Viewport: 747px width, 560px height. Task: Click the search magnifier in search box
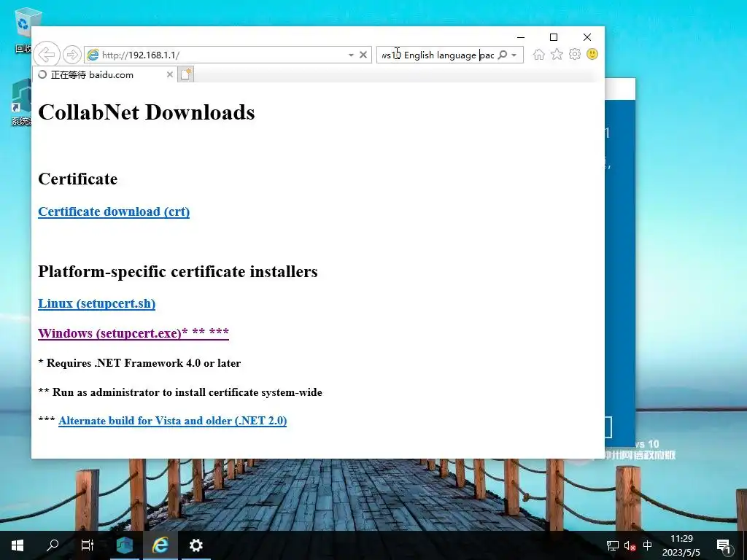502,55
